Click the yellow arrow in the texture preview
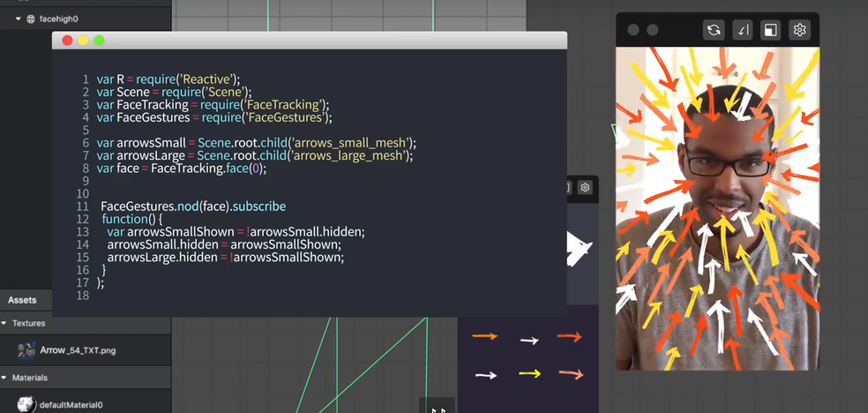This screenshot has width=868, height=413. [529, 373]
